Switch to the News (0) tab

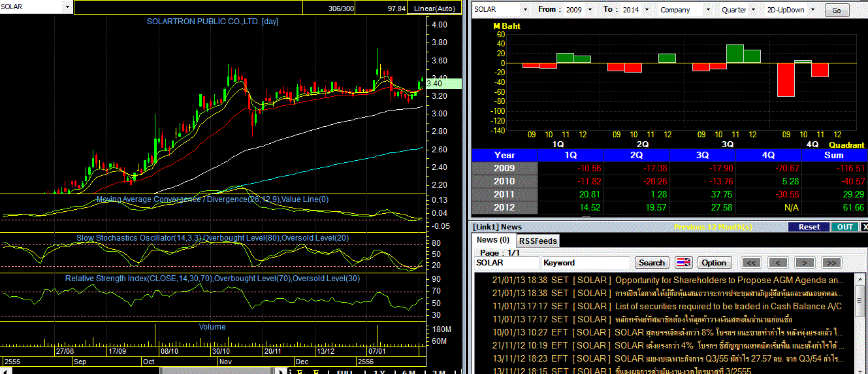(494, 240)
